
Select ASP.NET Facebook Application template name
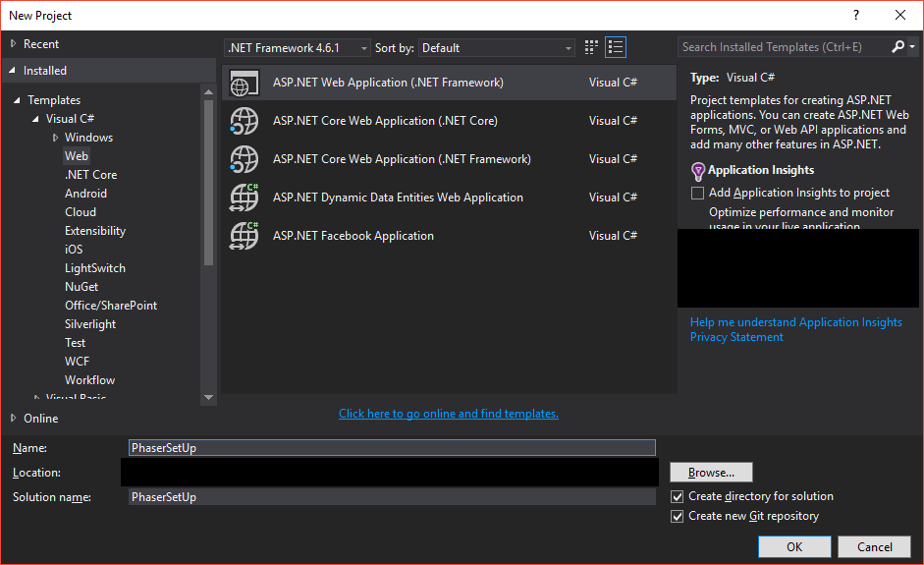[353, 236]
